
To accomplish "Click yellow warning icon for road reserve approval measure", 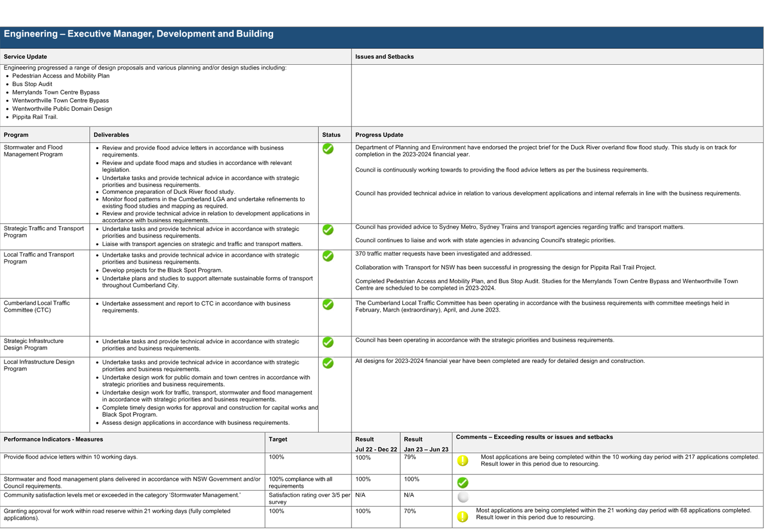I will click(x=462, y=517).
